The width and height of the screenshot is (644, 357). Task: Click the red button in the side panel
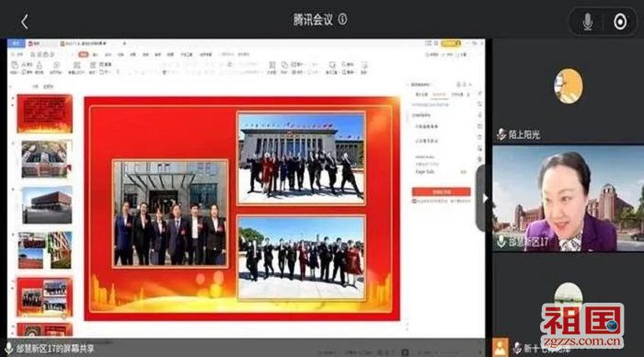441,192
